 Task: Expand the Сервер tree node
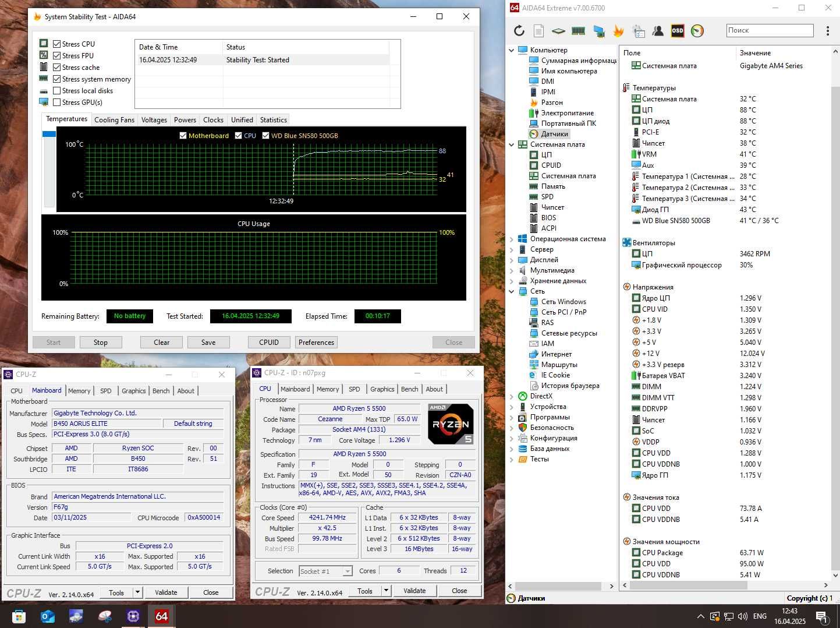[x=512, y=249]
